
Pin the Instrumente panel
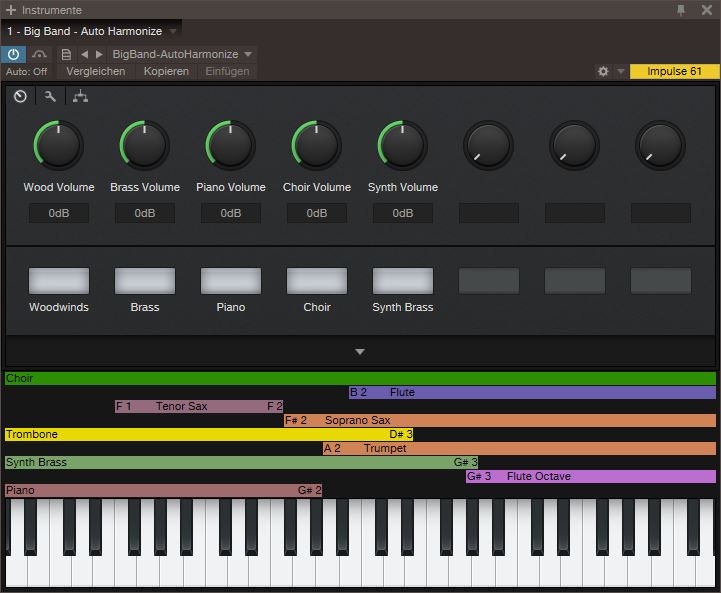[x=681, y=10]
